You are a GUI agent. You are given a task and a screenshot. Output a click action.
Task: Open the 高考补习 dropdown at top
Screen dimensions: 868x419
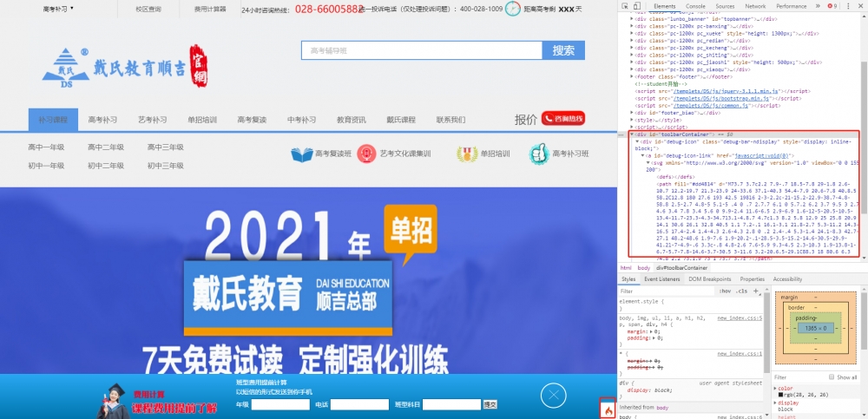(58, 9)
